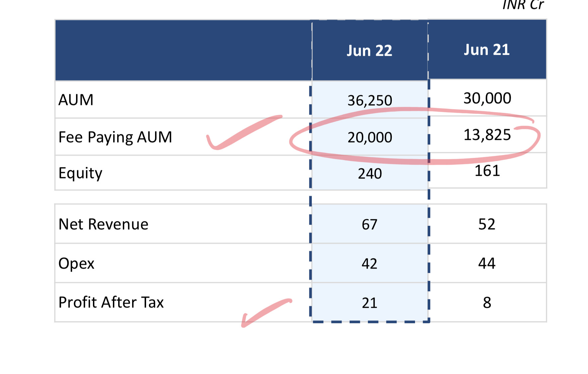Select the Equity row label

click(80, 173)
